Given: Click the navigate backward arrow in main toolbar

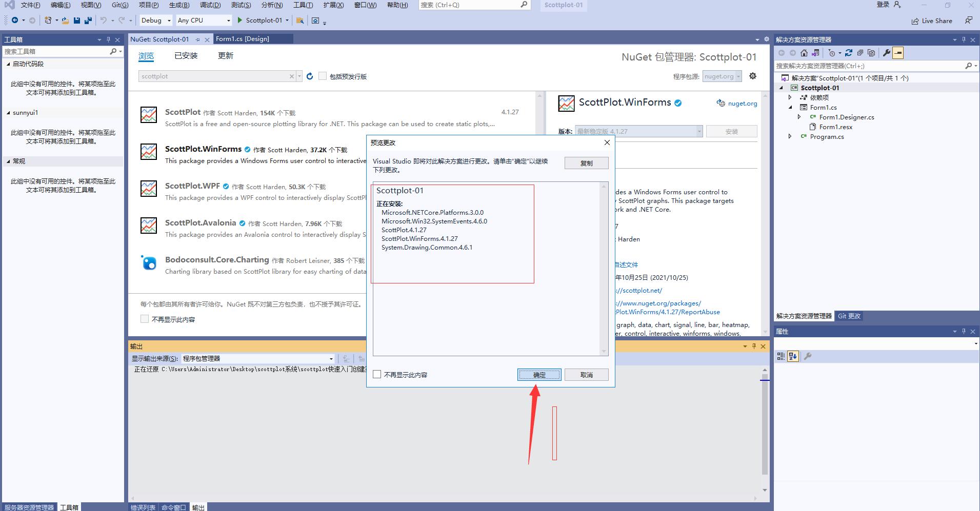Looking at the screenshot, I should pyautogui.click(x=15, y=21).
